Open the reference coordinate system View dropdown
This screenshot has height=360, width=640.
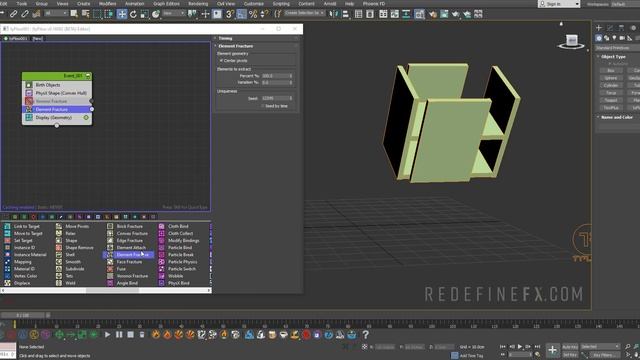point(173,13)
